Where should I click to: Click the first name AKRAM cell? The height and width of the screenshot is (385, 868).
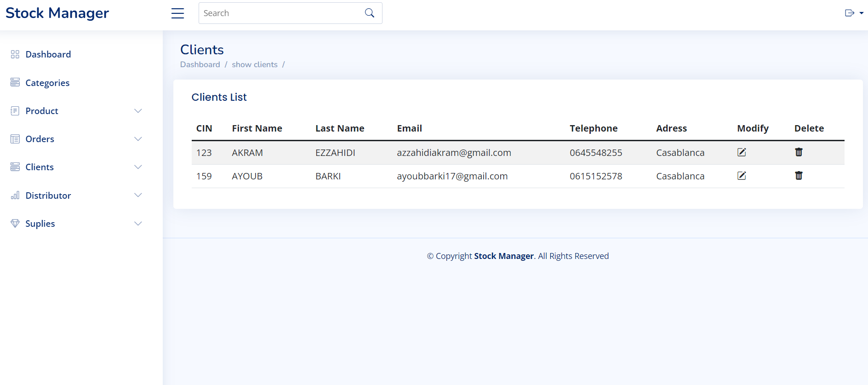click(x=247, y=153)
